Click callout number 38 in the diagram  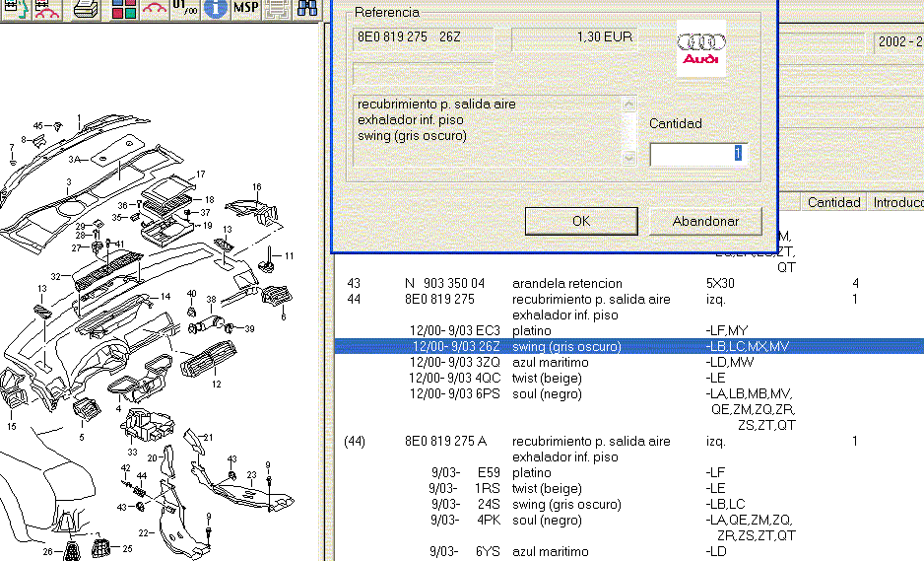click(x=212, y=300)
